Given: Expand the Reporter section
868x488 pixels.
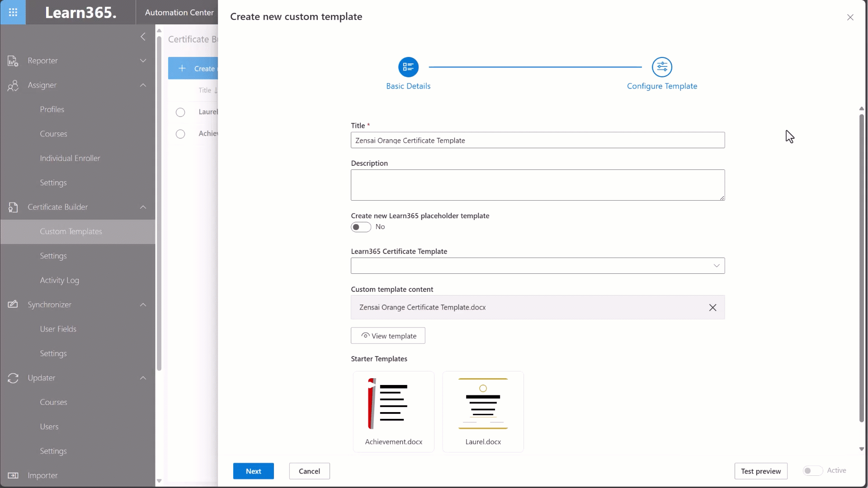Looking at the screenshot, I should [143, 61].
